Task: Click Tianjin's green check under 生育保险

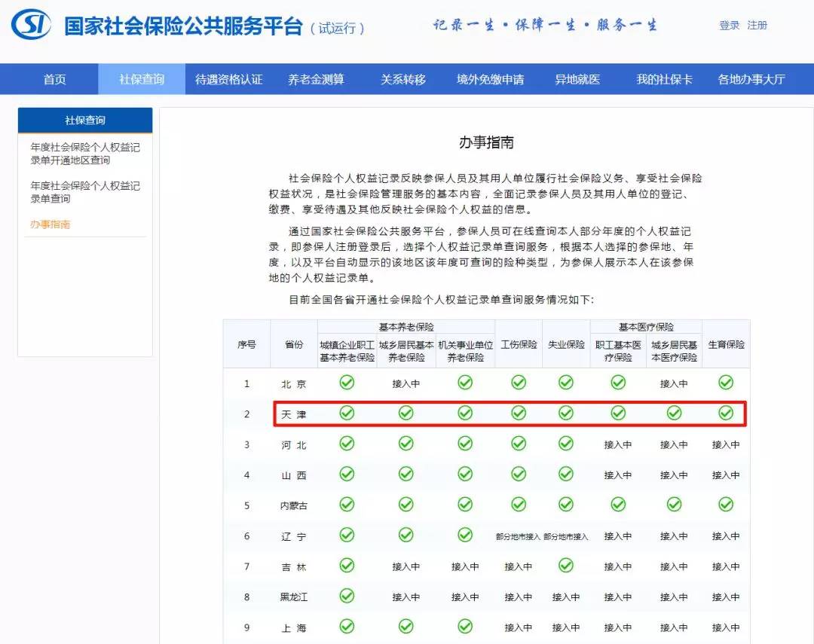Action: click(x=726, y=413)
